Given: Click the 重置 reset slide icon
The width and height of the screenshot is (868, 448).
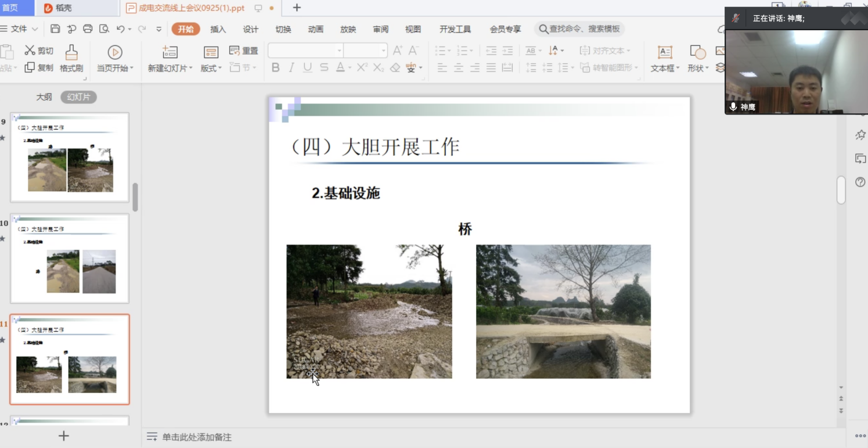Looking at the screenshot, I should click(x=235, y=51).
